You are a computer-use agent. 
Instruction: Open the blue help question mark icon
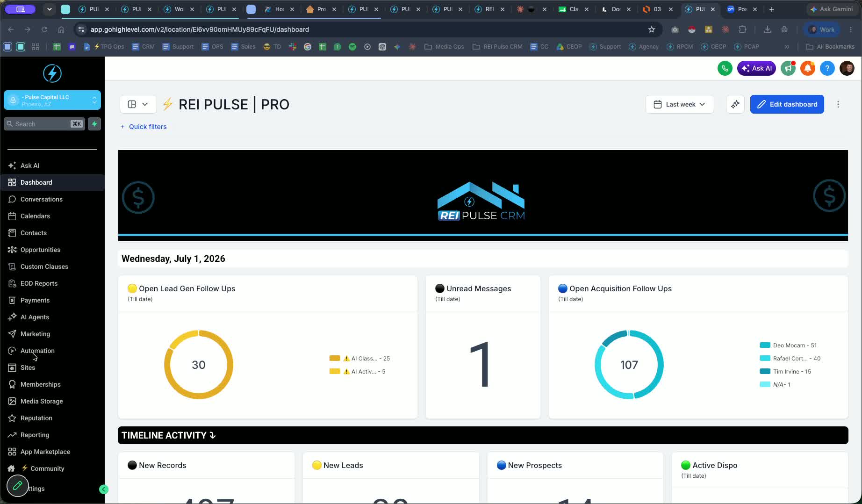pyautogui.click(x=827, y=68)
